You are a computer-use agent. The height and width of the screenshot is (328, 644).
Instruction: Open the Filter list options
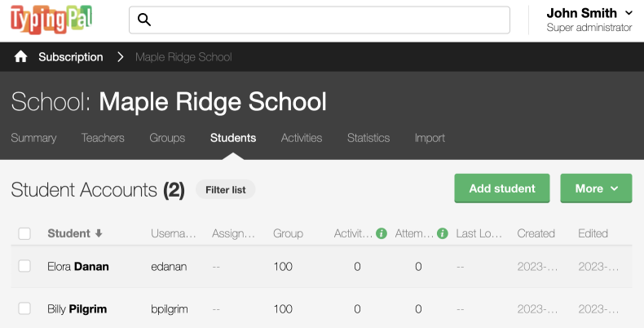click(x=225, y=189)
